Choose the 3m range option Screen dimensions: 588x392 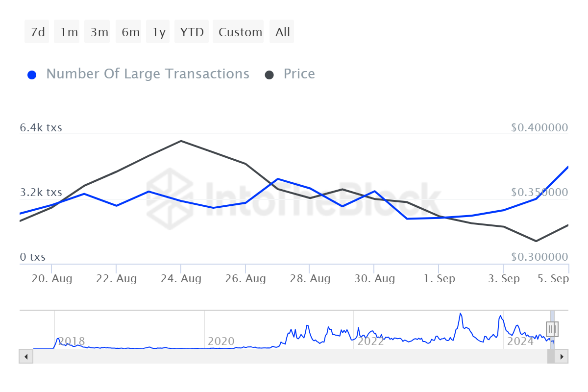click(99, 32)
